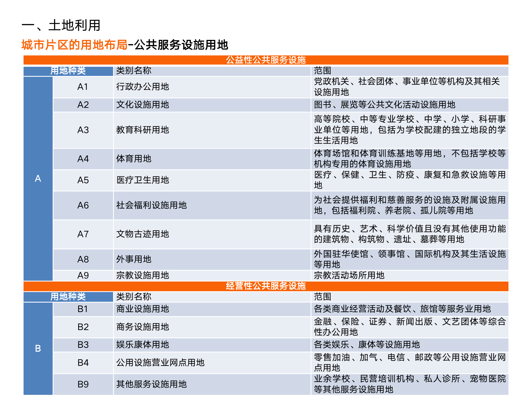
Task: Click the A3 教育科研用地 cell
Action: point(142,130)
